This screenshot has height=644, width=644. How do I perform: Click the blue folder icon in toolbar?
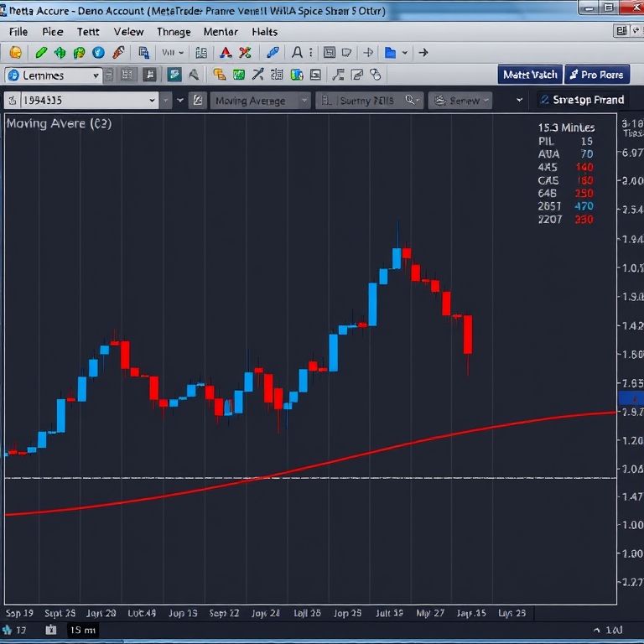pyautogui.click(x=390, y=53)
